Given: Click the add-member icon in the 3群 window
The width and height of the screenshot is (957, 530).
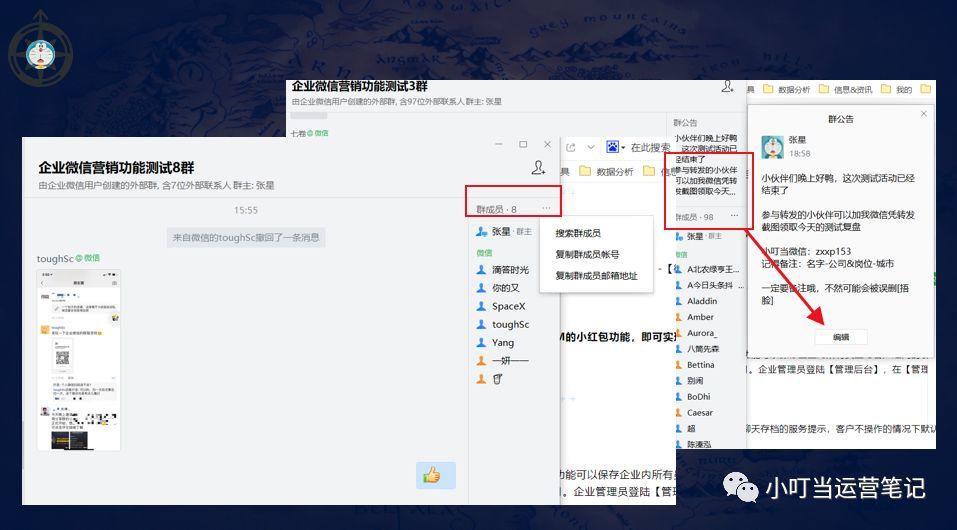Looking at the screenshot, I should 727,87.
